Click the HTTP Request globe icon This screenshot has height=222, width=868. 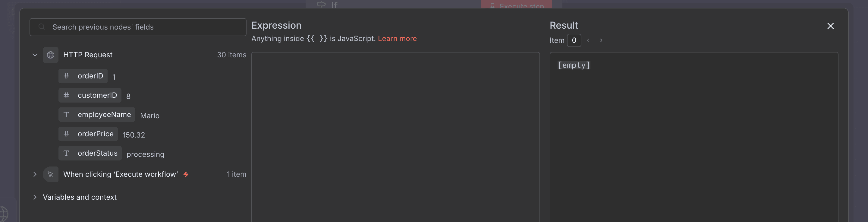51,55
